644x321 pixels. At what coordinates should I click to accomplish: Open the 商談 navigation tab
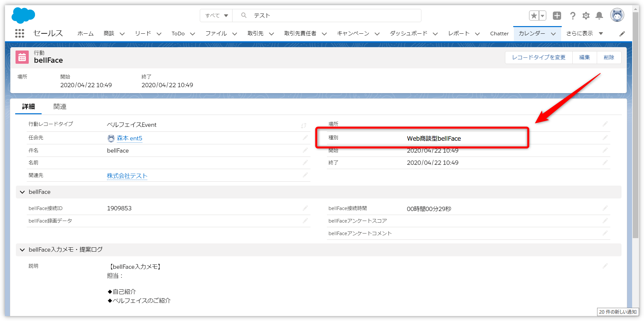[x=109, y=33]
